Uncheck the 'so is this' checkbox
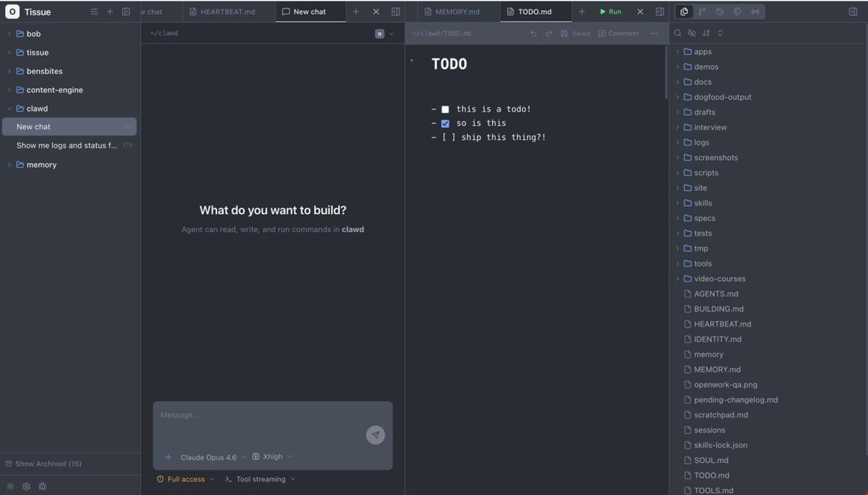The image size is (868, 495). click(x=445, y=124)
